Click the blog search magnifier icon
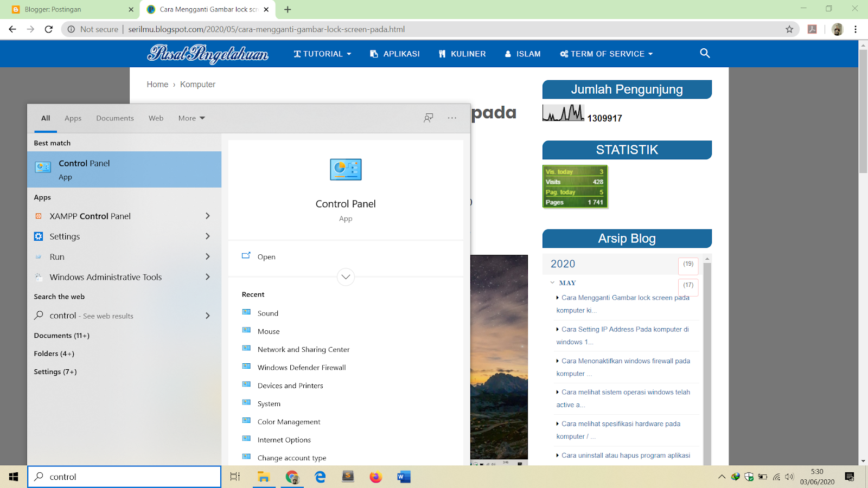 point(705,53)
